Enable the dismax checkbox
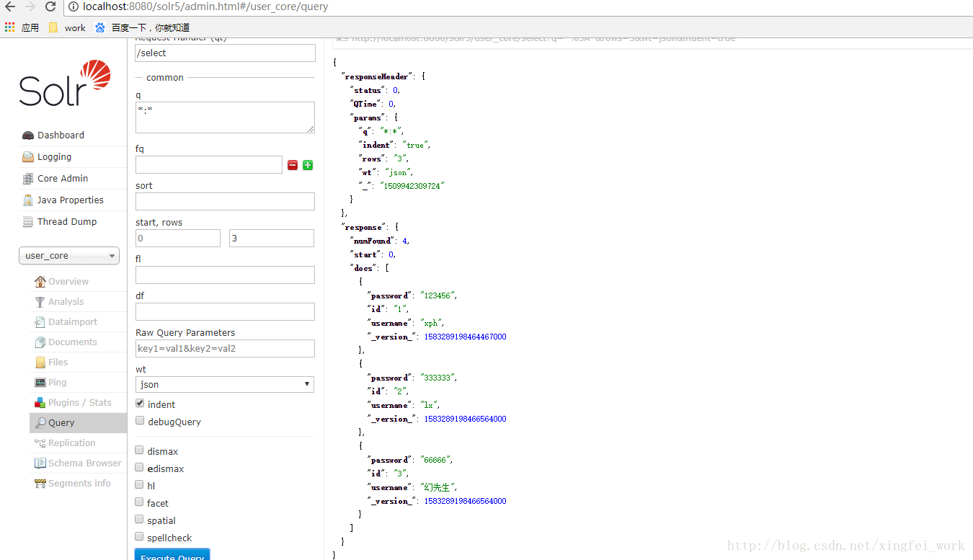The height and width of the screenshot is (560, 973). pyautogui.click(x=140, y=450)
